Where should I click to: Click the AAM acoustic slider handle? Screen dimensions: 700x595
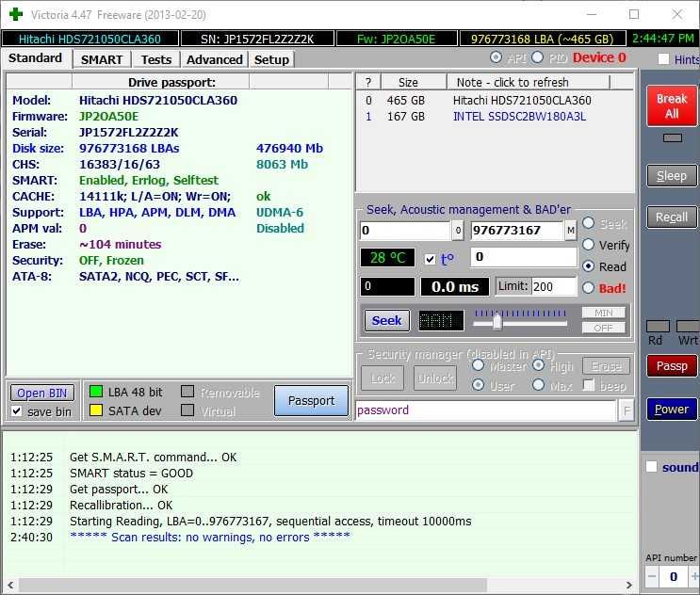(x=497, y=321)
